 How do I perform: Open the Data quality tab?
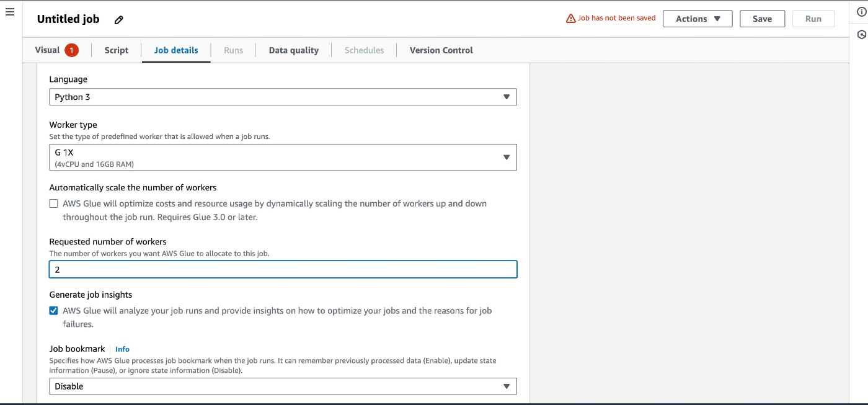[293, 50]
